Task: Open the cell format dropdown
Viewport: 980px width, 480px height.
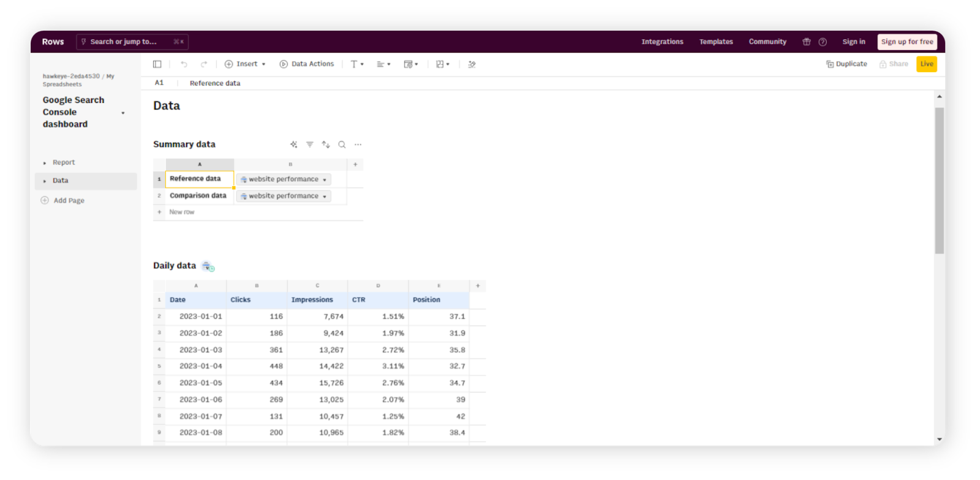Action: pos(411,64)
